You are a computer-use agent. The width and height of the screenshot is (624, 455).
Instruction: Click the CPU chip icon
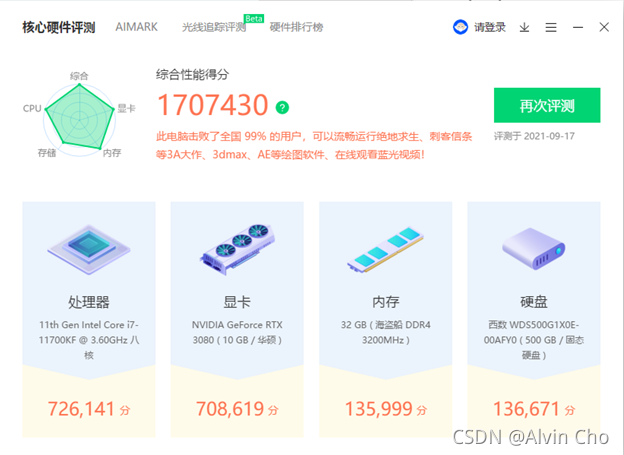[x=89, y=249]
